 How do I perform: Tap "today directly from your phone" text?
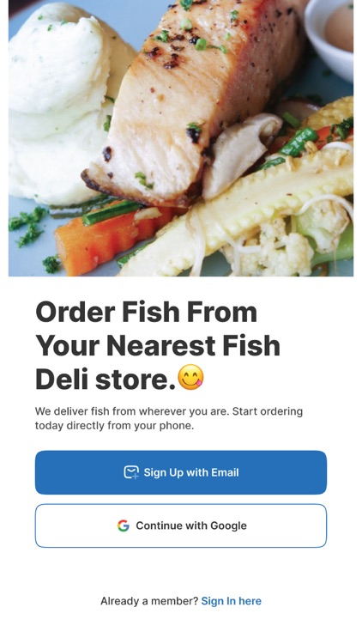114,426
